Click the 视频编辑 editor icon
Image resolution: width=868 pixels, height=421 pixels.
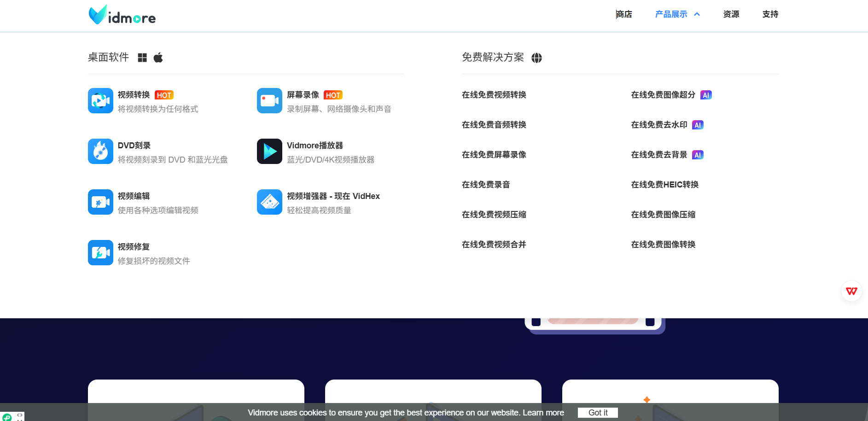point(100,202)
